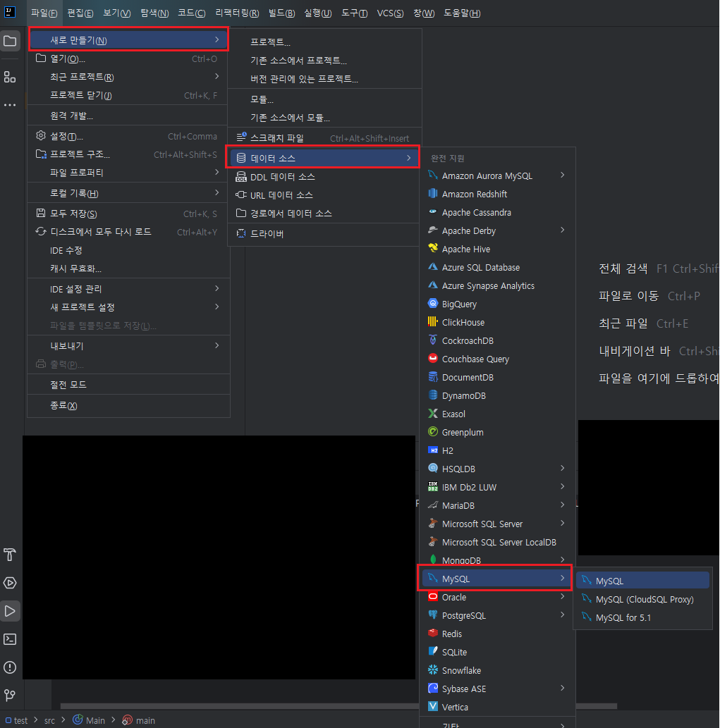Click 모두 저장 menu entry
This screenshot has width=720, height=728.
pos(128,214)
